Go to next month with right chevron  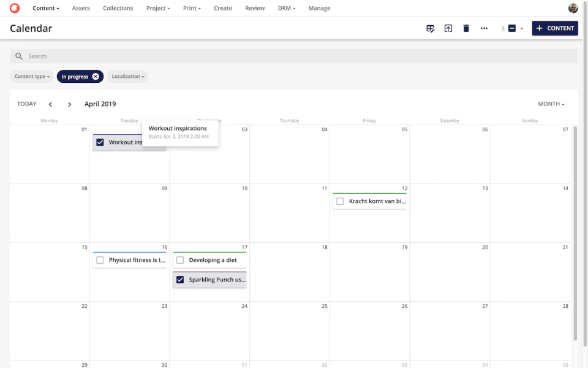(69, 104)
